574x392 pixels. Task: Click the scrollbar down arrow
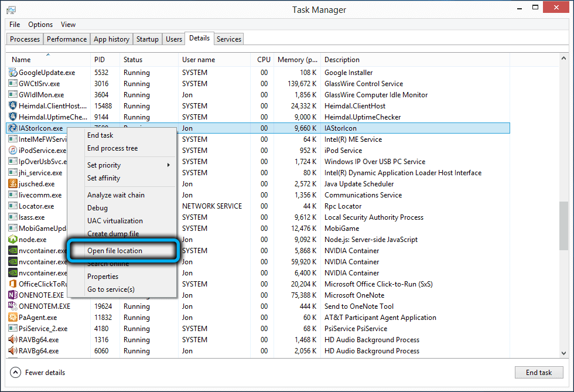pos(563,353)
